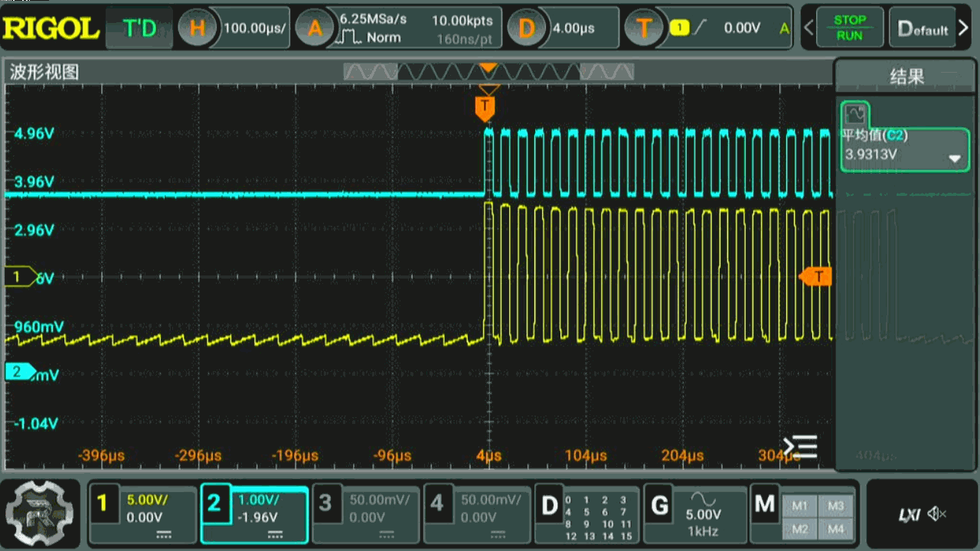Open channel 2 vertical settings showing 1.00V/
980x551 pixels.
coord(254,514)
